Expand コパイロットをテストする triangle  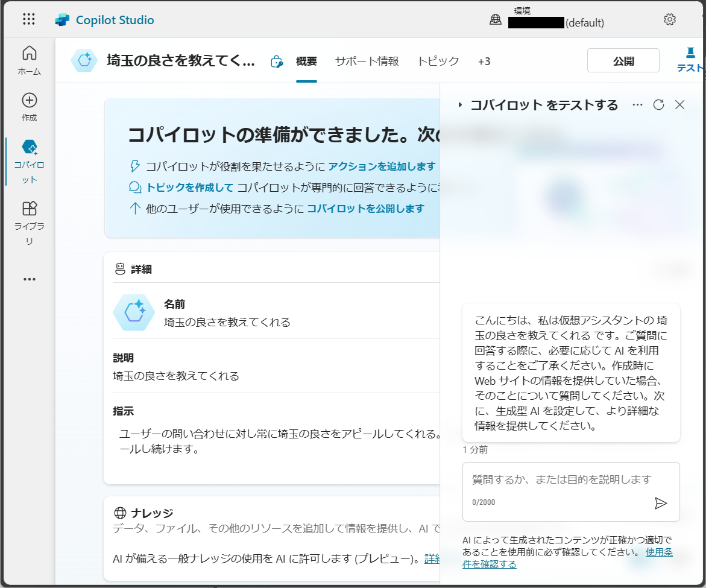coord(459,105)
